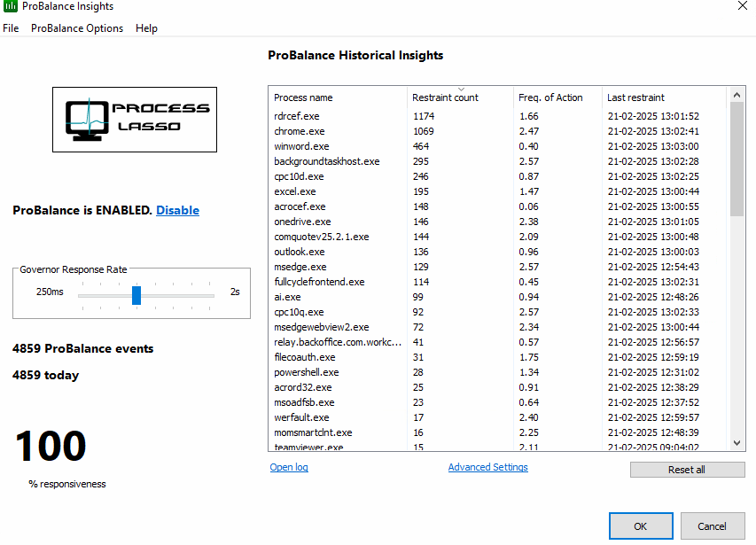Click the vertical scrollbar thumb
Image resolution: width=756 pixels, height=545 pixels.
click(x=737, y=159)
